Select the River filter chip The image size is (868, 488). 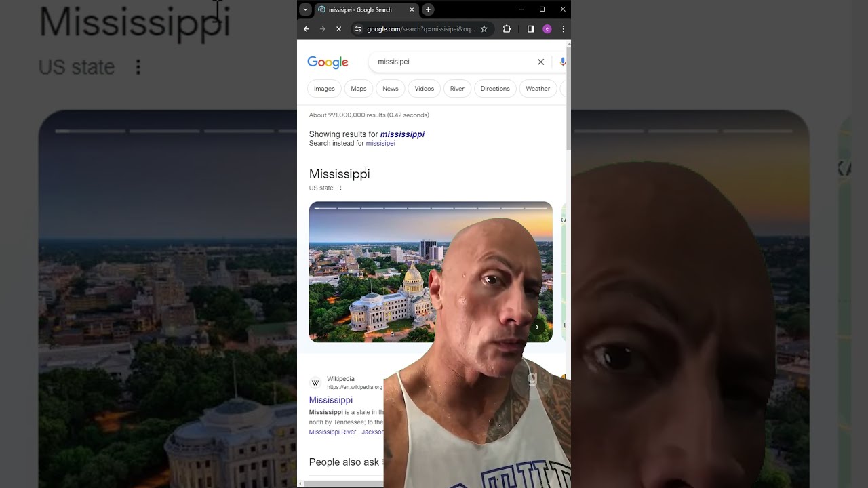point(458,89)
